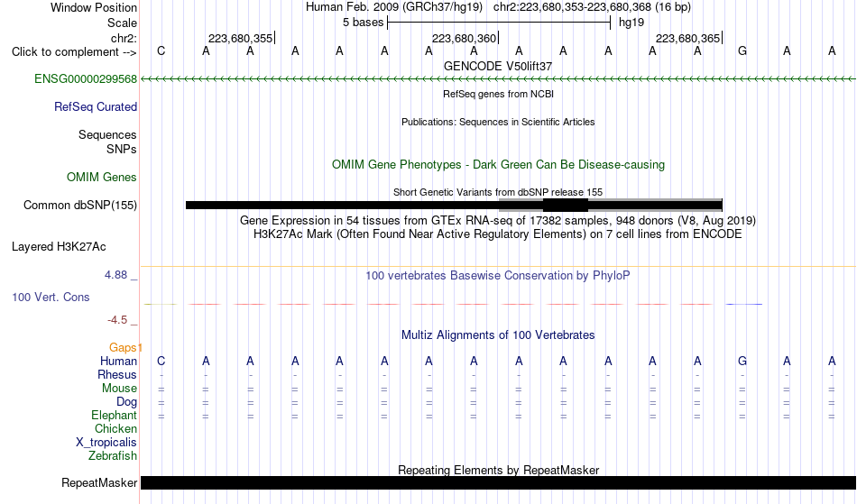This screenshot has width=857, height=504.
Task: Click the black RepeatMasker element bar
Action: [x=498, y=482]
